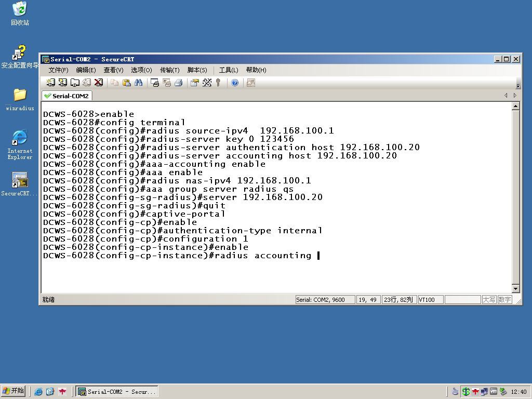Click the 'aaa group server radius qs' line

coord(168,189)
